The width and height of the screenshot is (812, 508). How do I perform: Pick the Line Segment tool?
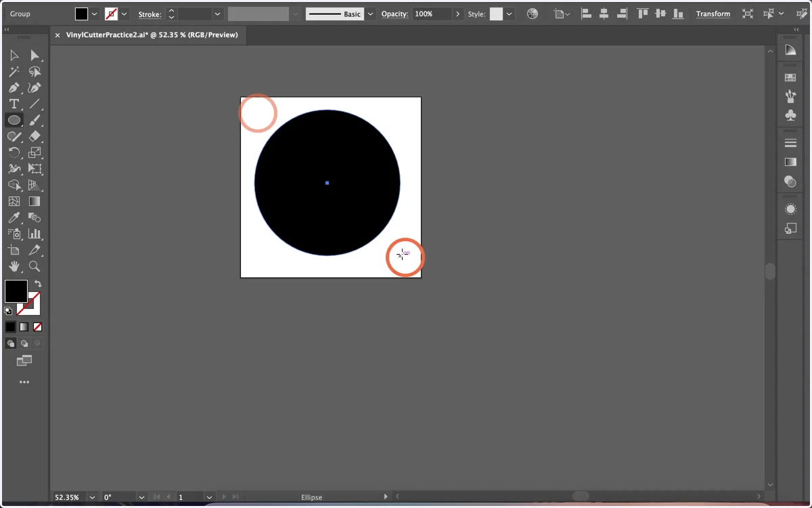click(x=35, y=104)
